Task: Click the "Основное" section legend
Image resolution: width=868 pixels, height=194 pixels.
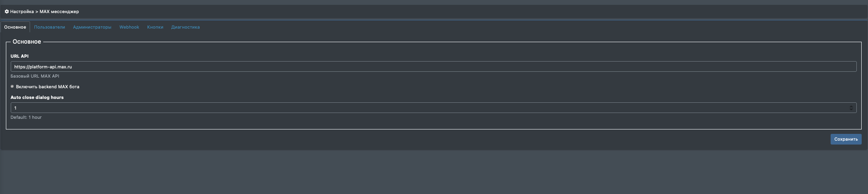Action: click(x=27, y=42)
